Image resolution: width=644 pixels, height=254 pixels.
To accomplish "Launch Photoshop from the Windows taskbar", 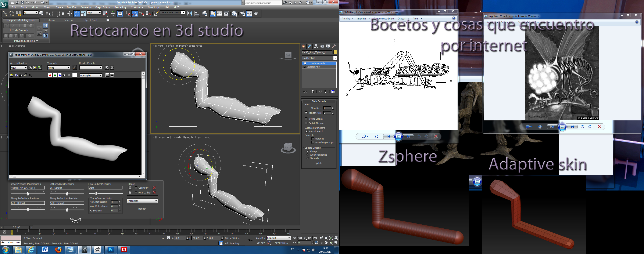I will [x=111, y=249].
